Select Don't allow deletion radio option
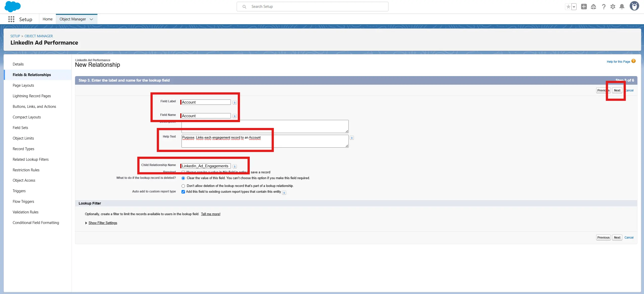The width and height of the screenshot is (644, 294). 183,186
